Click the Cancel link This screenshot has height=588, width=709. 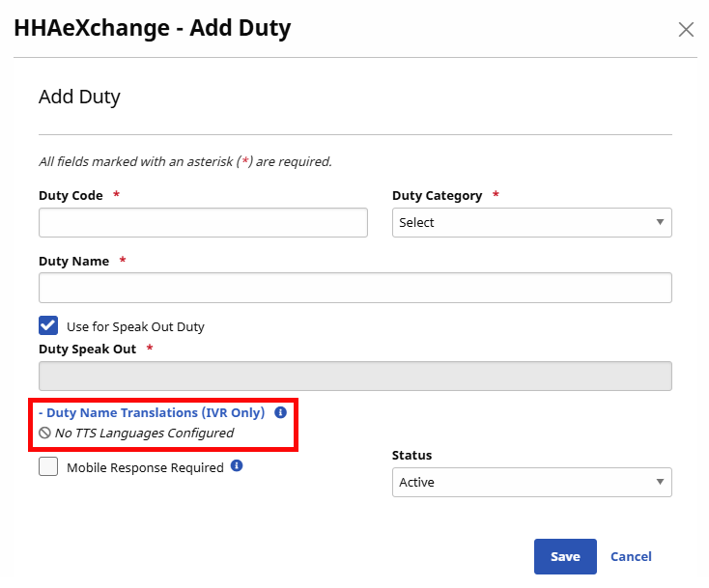coord(631,556)
